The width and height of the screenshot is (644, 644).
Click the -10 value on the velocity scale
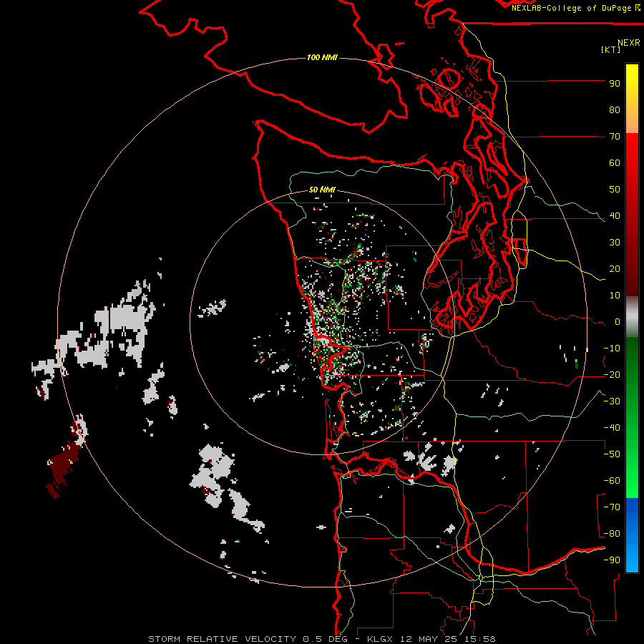coord(612,348)
